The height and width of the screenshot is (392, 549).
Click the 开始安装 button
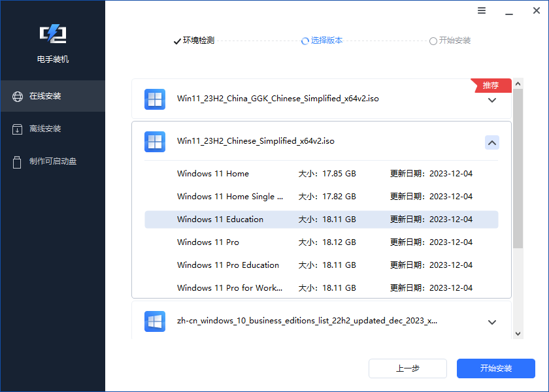pos(496,368)
